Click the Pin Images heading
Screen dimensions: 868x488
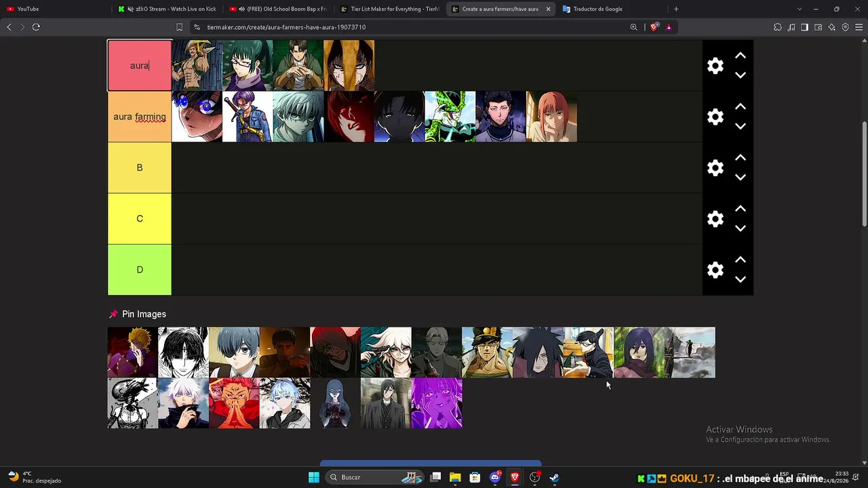144,314
